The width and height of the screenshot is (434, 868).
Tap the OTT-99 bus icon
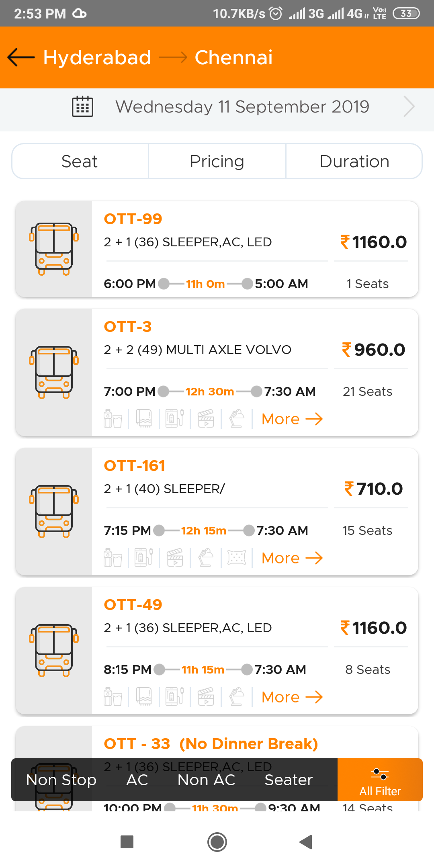click(54, 249)
